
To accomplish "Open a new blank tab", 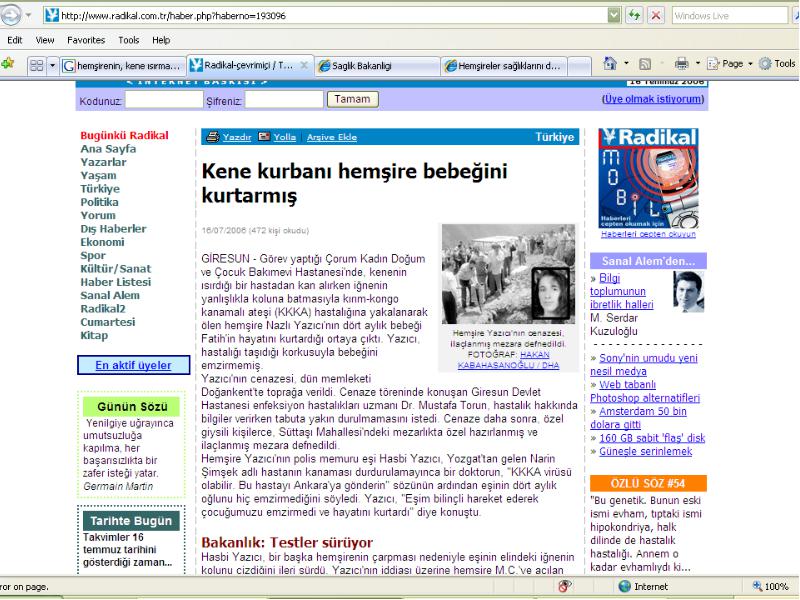I will 579,65.
